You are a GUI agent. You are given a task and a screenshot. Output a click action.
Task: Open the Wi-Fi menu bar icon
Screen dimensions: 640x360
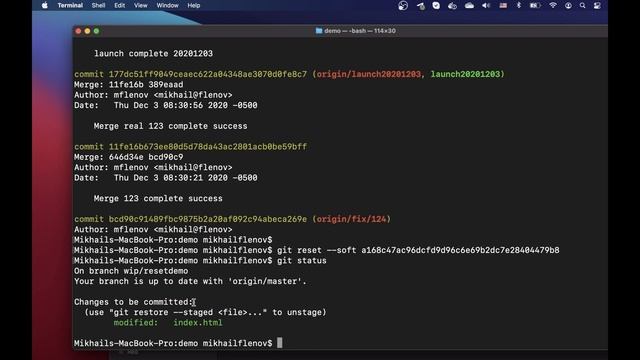tap(553, 5)
